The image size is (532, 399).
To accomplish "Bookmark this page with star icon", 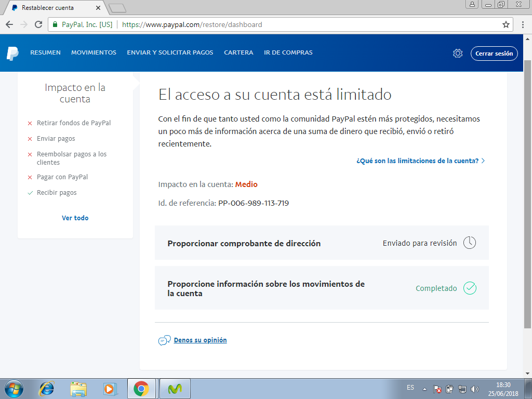I will 506,24.
